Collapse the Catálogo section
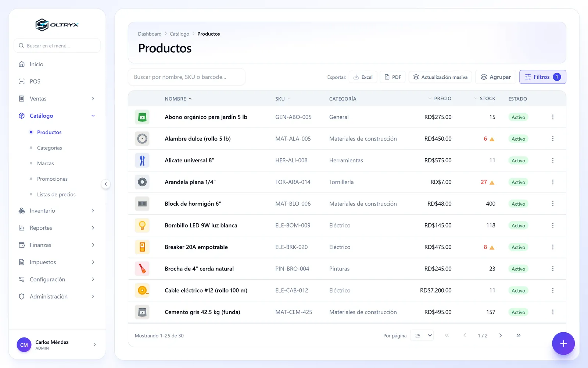The image size is (588, 368). pyautogui.click(x=57, y=116)
